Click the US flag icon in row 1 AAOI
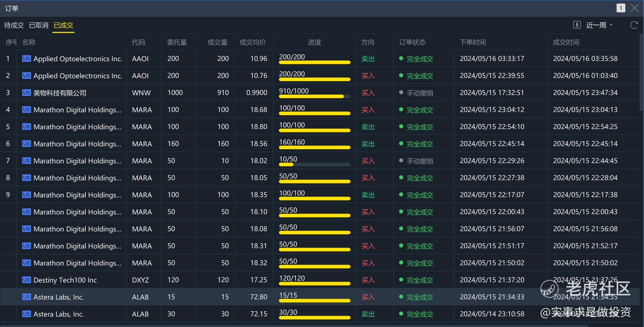644x327 pixels. (27, 58)
